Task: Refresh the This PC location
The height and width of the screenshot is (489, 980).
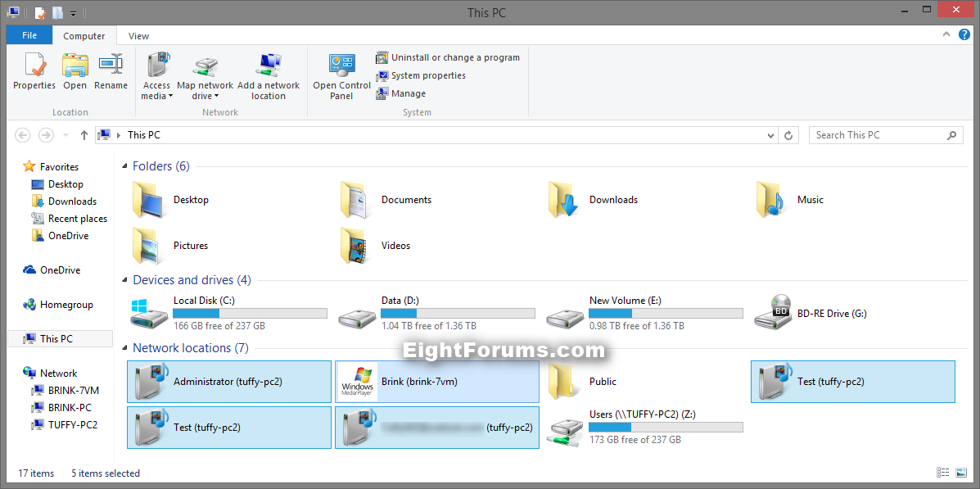Action: pyautogui.click(x=788, y=135)
